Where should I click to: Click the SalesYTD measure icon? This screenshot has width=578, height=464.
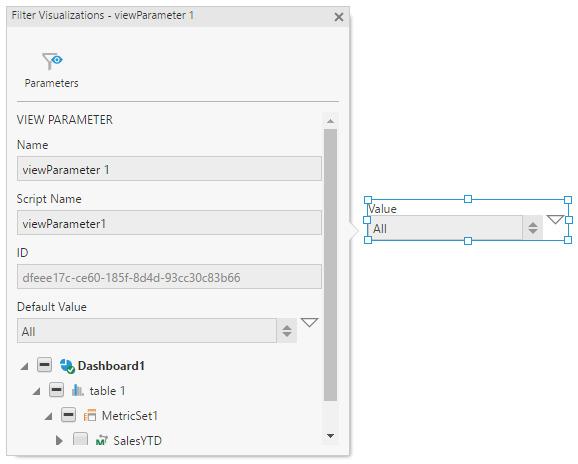101,440
